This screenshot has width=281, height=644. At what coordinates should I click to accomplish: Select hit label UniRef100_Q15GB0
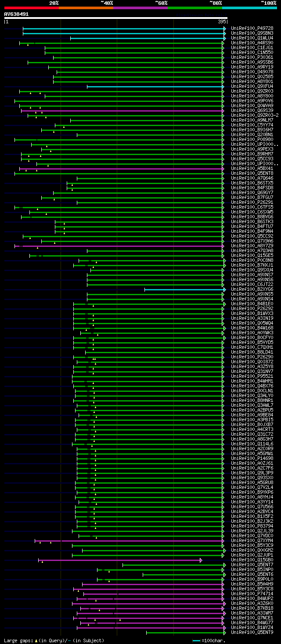coord(252,560)
